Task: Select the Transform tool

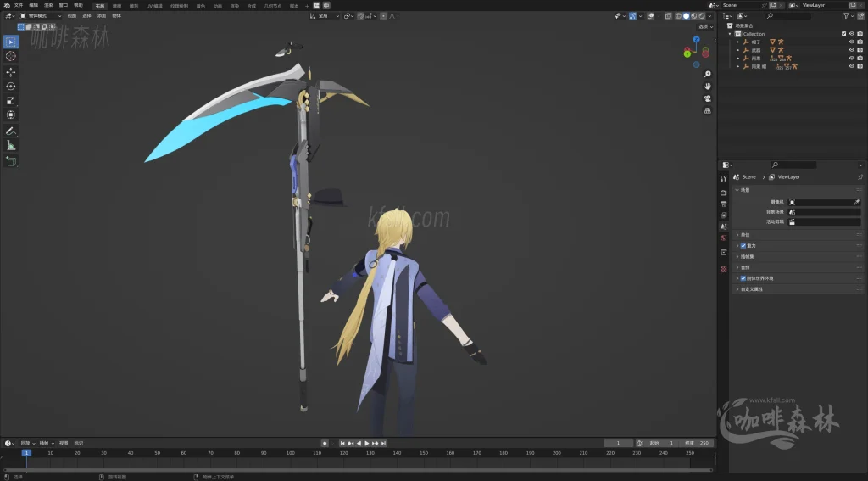Action: [10, 115]
